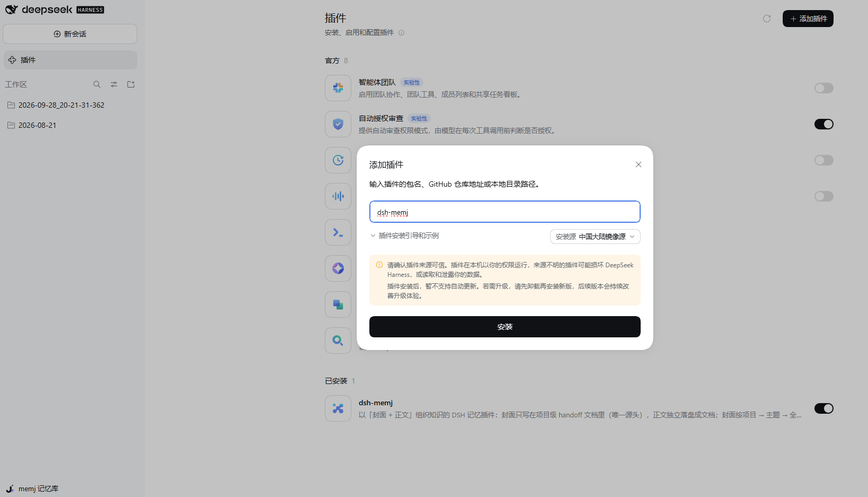Viewport: 868px width, 497px height.
Task: Disable the dsh-memj plugin toggle
Action: (824, 408)
